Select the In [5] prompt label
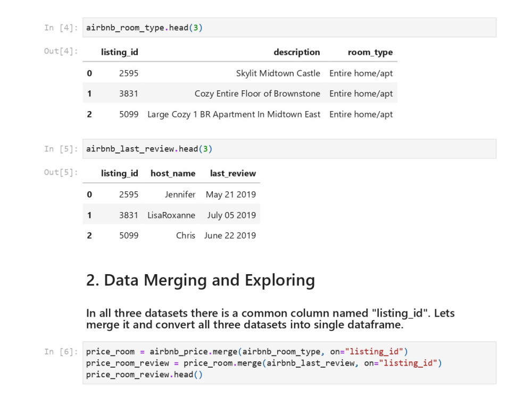 61,149
